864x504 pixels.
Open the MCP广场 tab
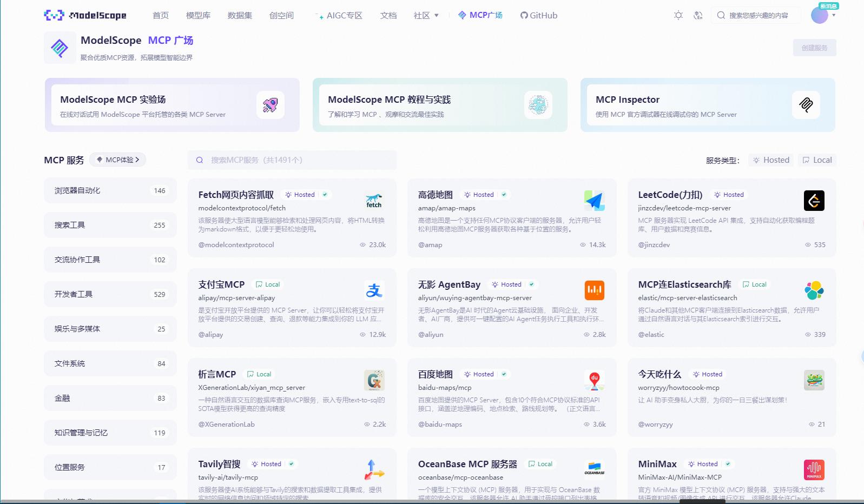pyautogui.click(x=480, y=15)
